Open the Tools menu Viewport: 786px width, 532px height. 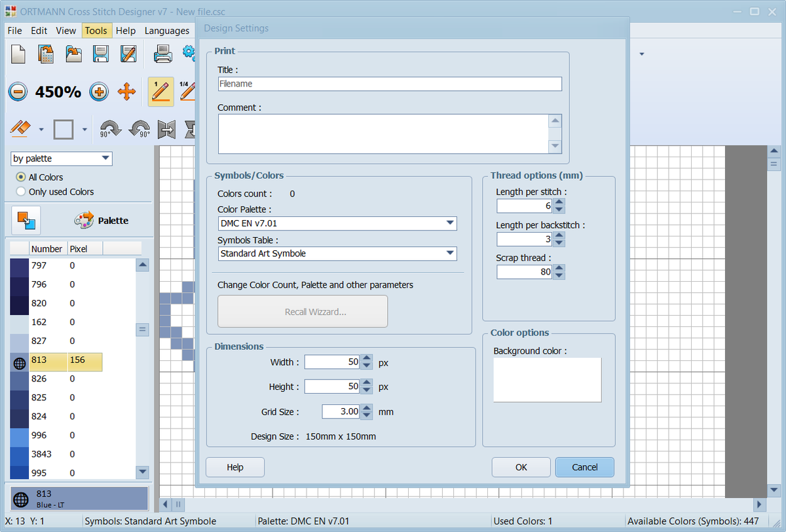(96, 31)
